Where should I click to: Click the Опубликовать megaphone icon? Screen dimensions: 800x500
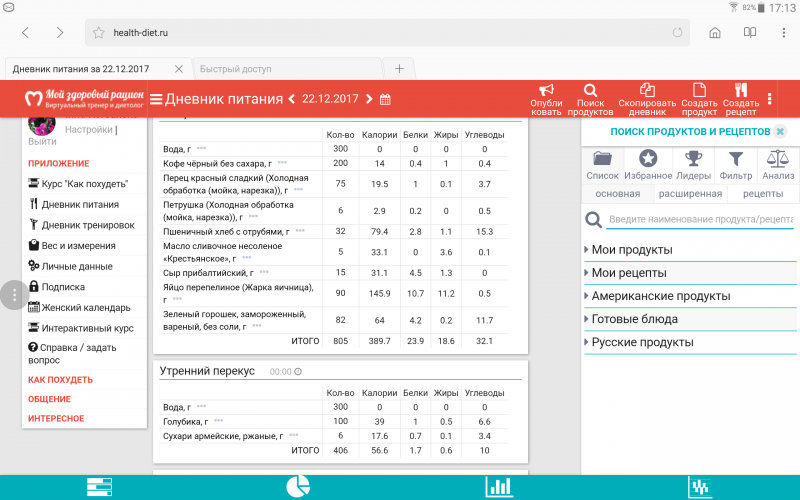coord(546,90)
